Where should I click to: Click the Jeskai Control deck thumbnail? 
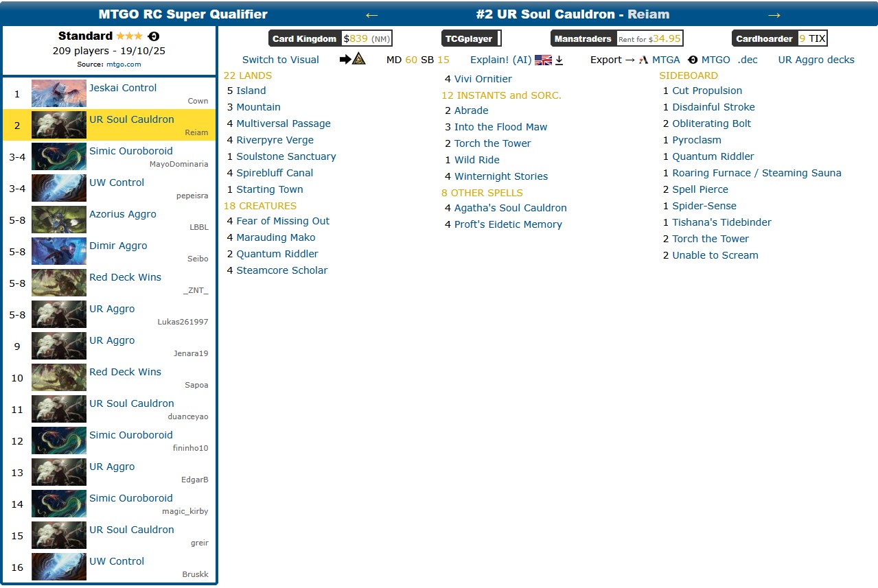tap(59, 93)
